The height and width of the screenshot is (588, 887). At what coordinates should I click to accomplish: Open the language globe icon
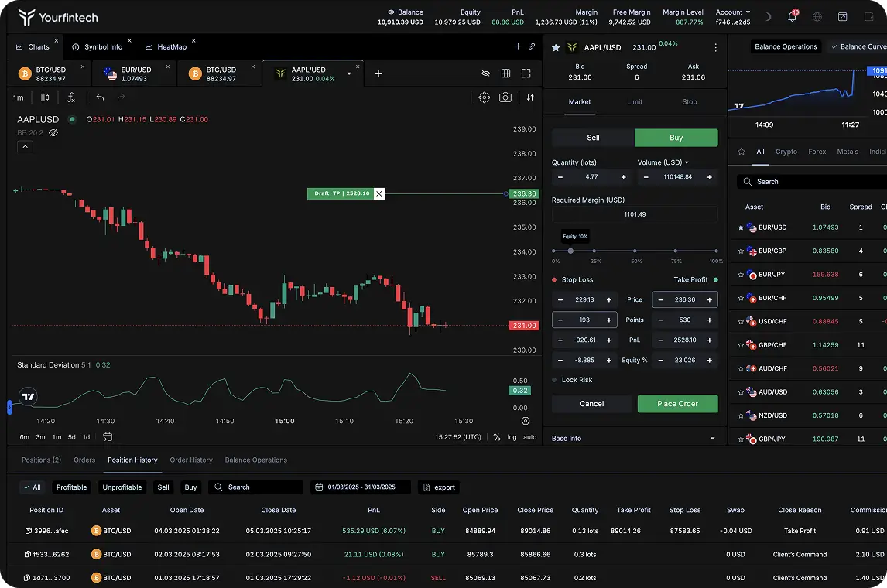click(x=817, y=17)
